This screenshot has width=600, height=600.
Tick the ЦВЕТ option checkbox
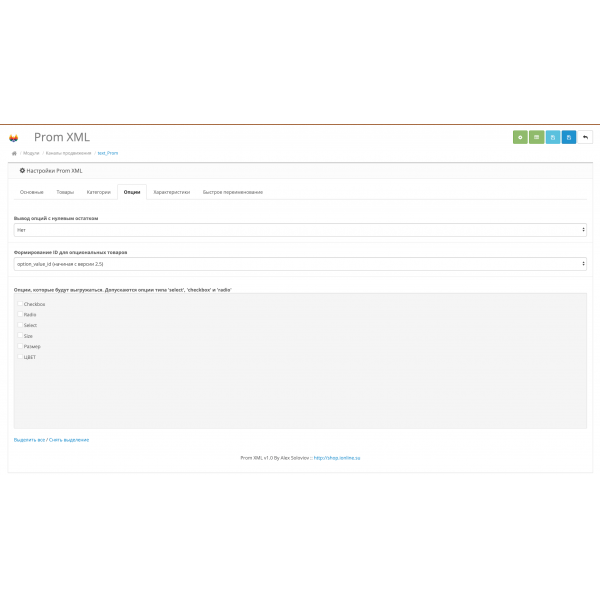(20, 357)
